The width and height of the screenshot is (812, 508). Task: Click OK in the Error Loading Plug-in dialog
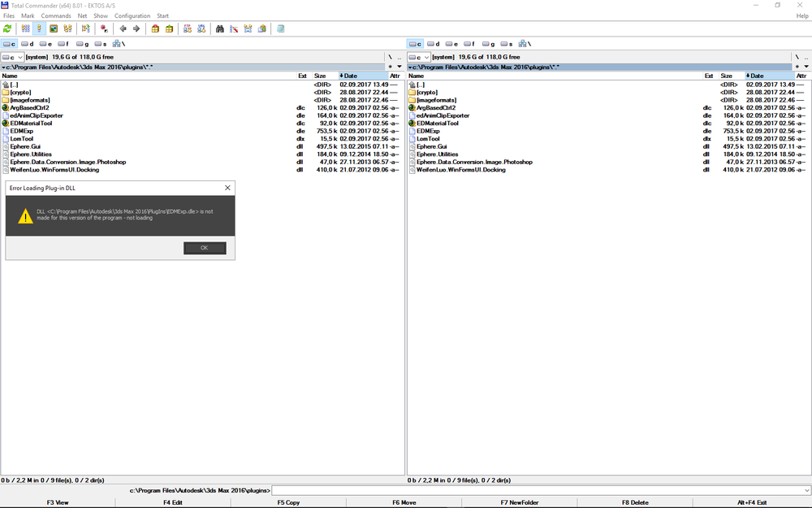click(x=205, y=248)
